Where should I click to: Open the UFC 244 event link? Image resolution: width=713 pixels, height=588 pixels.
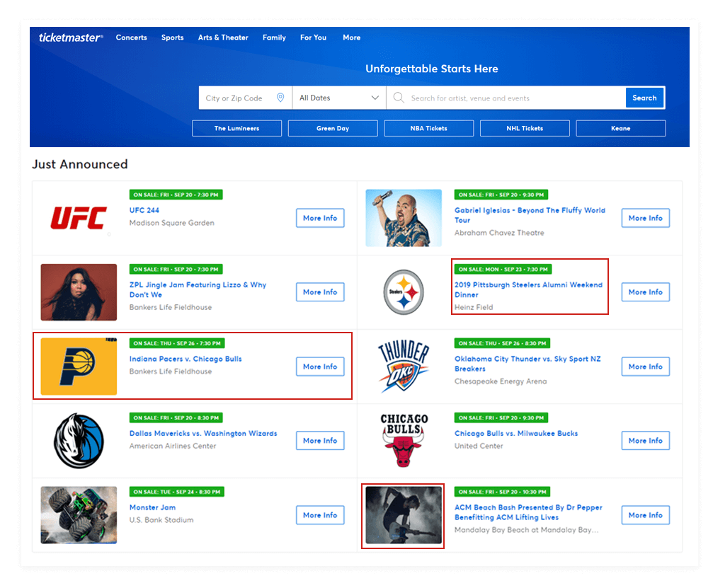tap(144, 210)
